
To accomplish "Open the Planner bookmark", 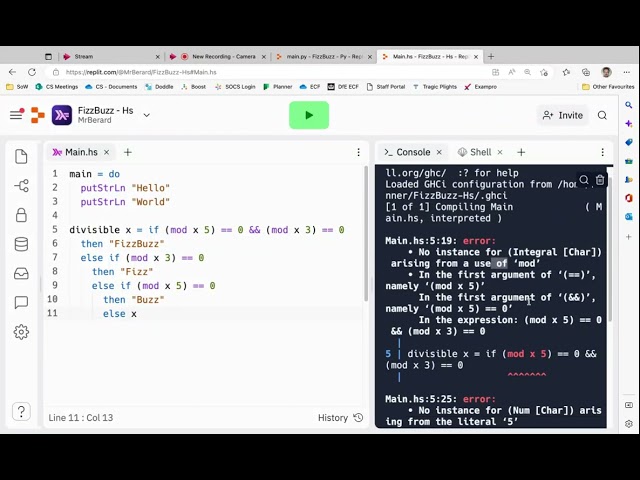I will point(278,87).
